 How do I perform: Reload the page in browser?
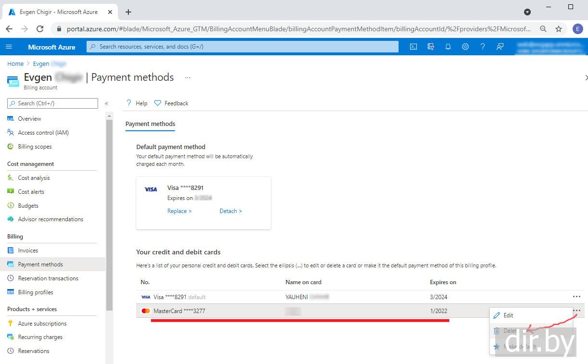pos(40,29)
